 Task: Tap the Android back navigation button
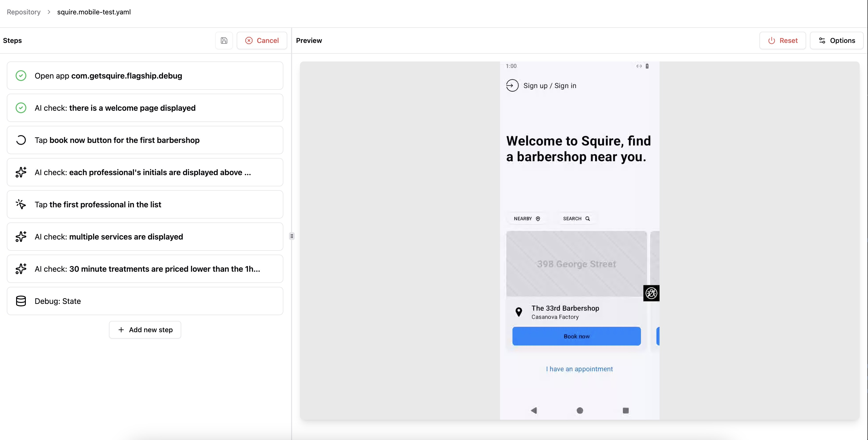tap(534, 410)
